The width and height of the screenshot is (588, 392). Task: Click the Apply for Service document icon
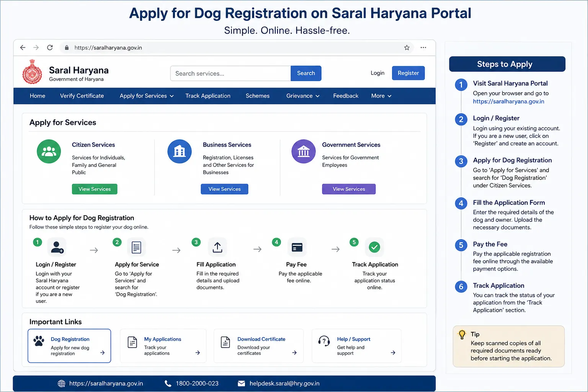coord(136,247)
